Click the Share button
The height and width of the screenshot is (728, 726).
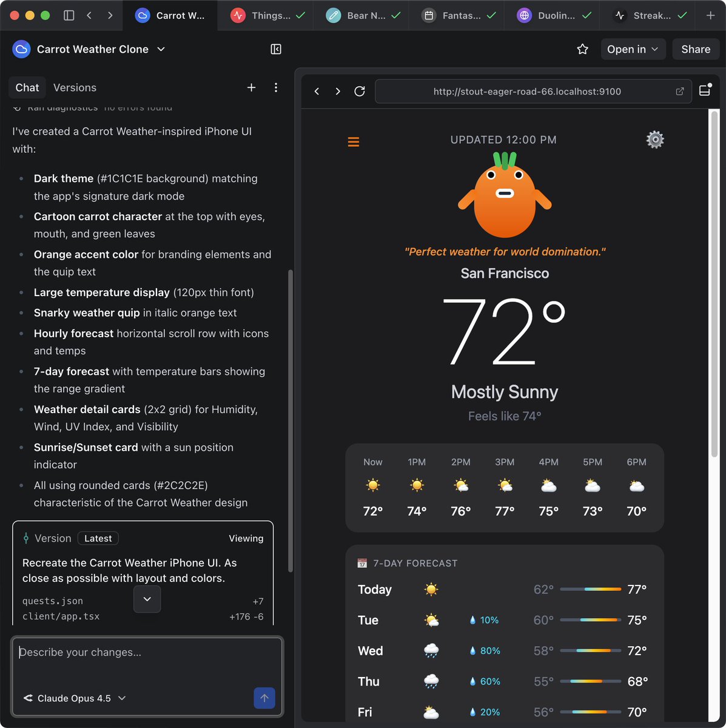pyautogui.click(x=696, y=49)
